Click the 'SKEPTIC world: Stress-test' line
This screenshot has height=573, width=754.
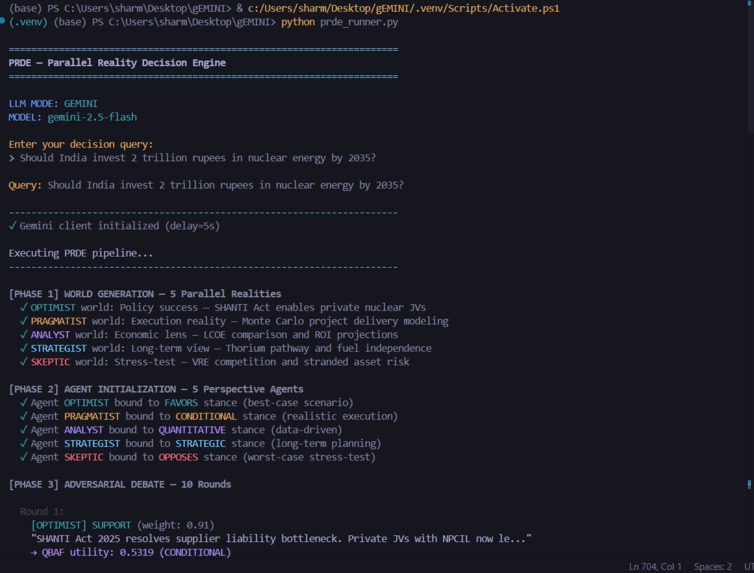(214, 361)
